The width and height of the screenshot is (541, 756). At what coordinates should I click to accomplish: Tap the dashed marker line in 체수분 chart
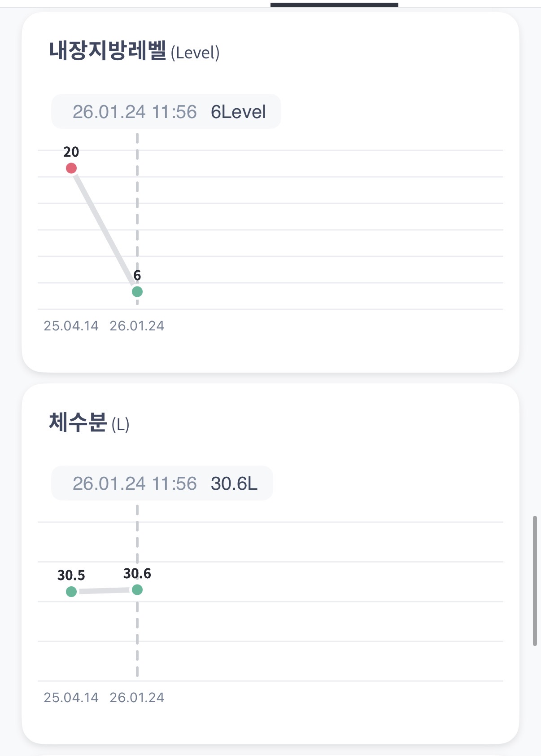coord(137,637)
